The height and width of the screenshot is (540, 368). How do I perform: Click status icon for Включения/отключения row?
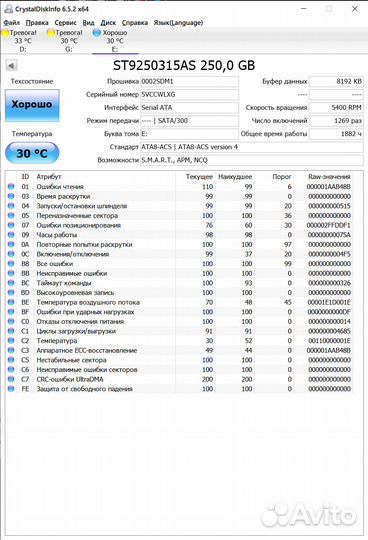[x=11, y=254]
